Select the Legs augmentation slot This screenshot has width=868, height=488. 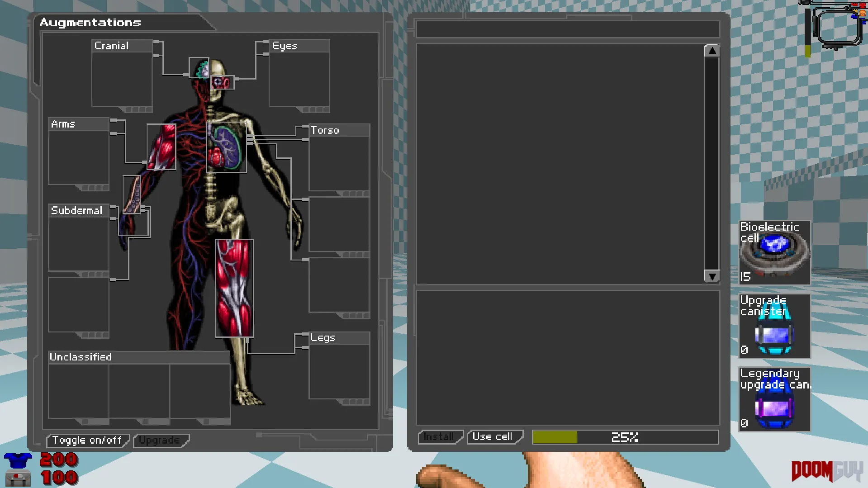[339, 372]
